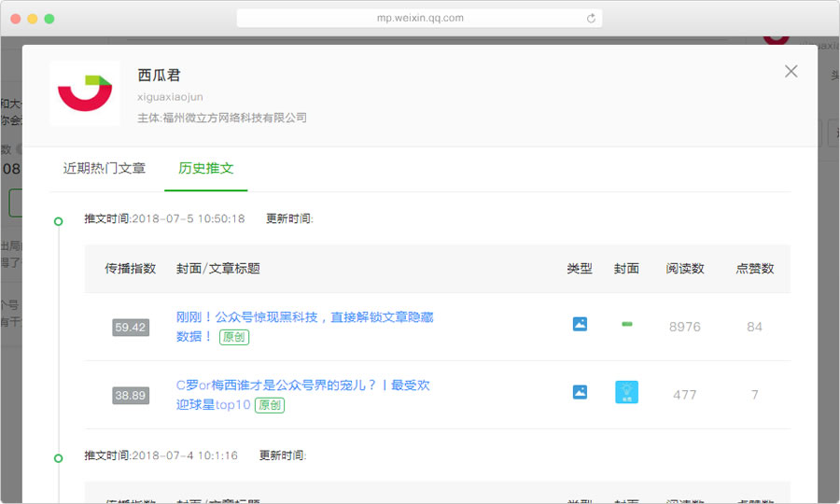Open the article 刚刚！公众号惊现黑科技
The height and width of the screenshot is (504, 840).
point(304,317)
